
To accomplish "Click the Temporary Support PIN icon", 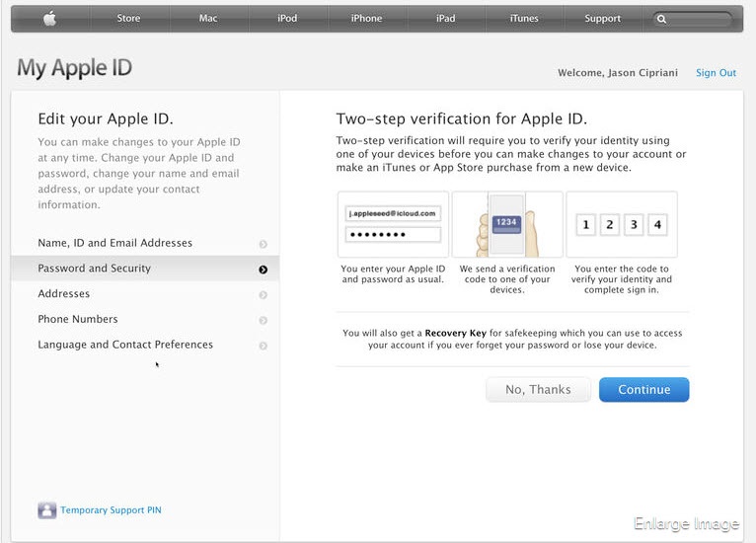I will click(46, 510).
